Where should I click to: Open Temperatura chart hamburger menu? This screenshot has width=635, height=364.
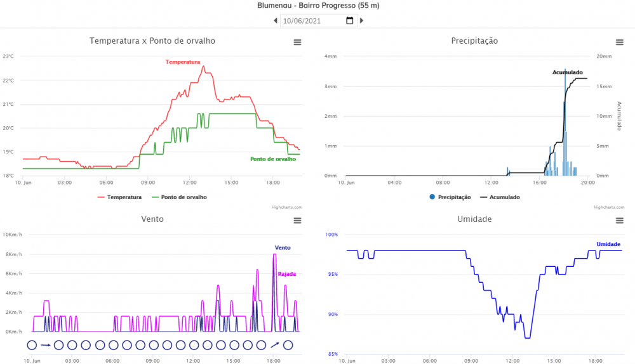[297, 42]
